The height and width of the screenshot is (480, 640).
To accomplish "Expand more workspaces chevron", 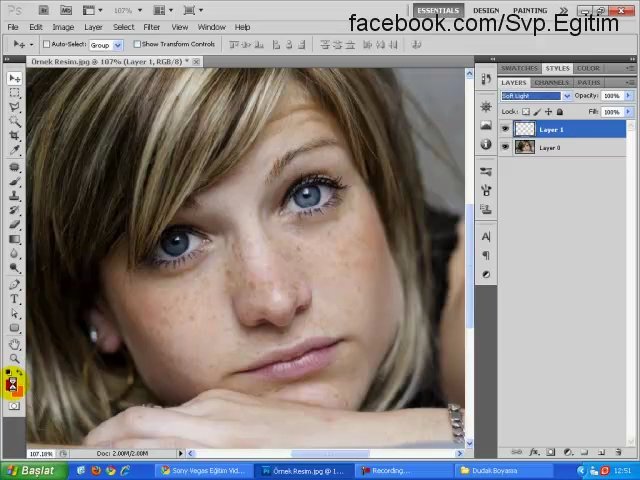I will pos(564,10).
